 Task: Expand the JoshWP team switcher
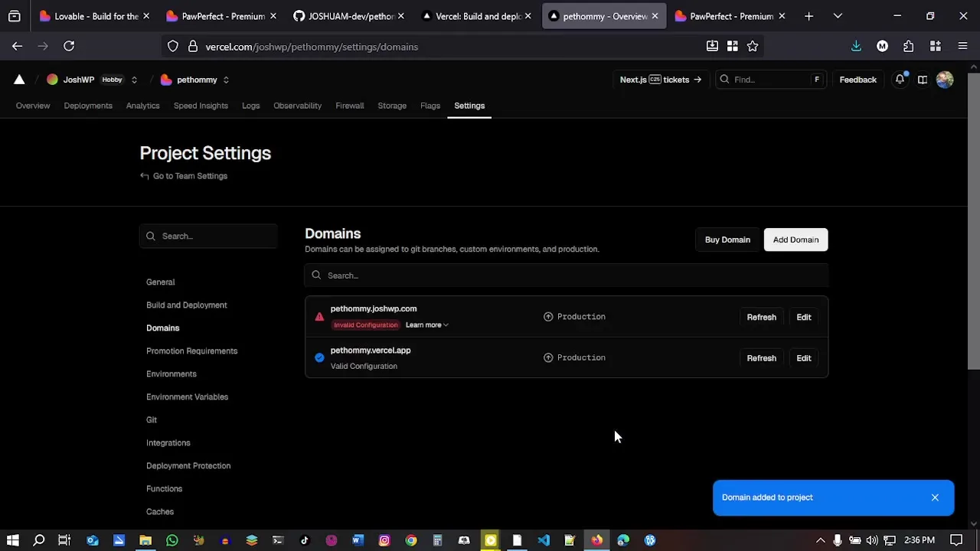tap(134, 80)
